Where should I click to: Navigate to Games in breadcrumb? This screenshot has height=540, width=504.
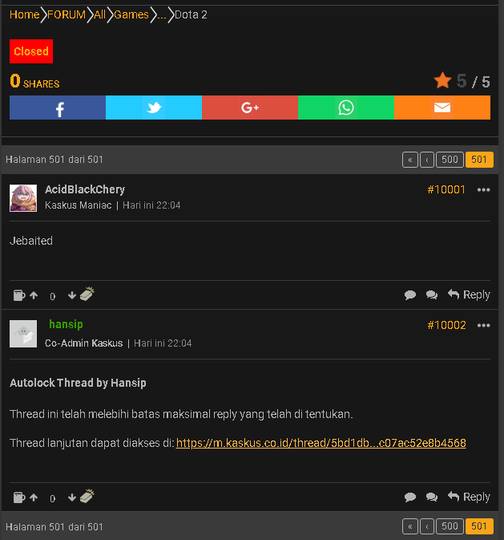pos(131,15)
